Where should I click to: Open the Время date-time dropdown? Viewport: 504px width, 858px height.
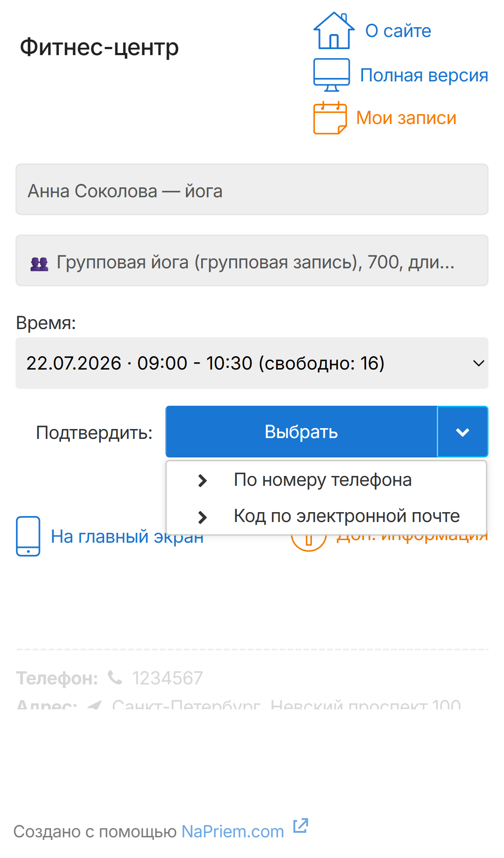coord(252,363)
